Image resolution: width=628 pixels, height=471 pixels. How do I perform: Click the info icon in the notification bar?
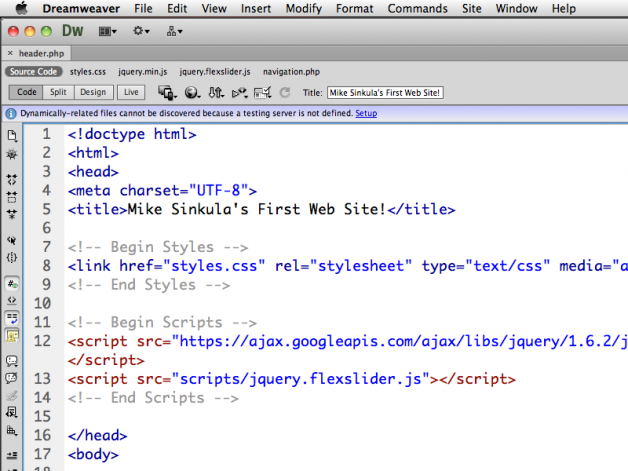pos(11,114)
